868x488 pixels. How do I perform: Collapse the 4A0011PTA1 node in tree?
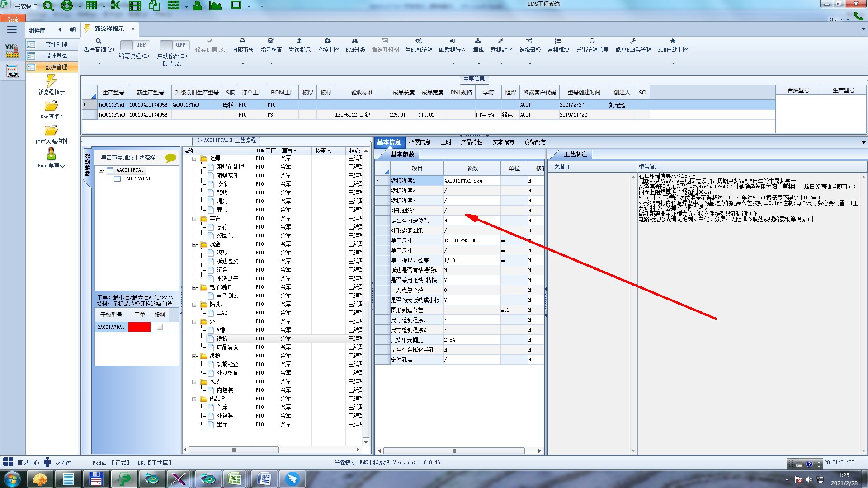point(101,170)
